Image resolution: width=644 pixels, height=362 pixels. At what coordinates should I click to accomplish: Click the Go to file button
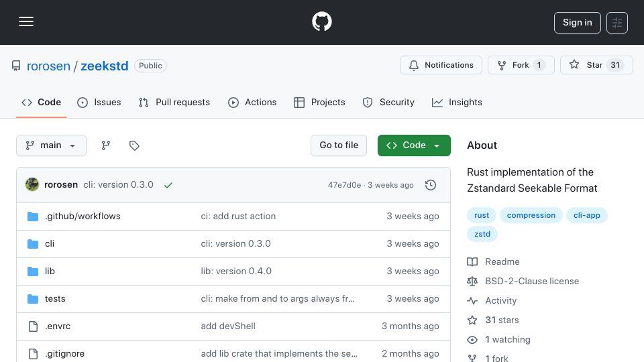pos(339,145)
